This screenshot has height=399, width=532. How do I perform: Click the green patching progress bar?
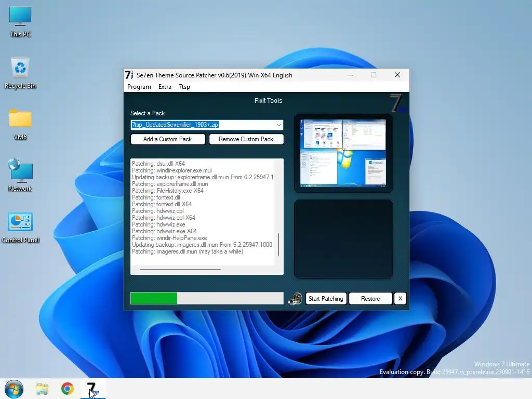[207, 298]
